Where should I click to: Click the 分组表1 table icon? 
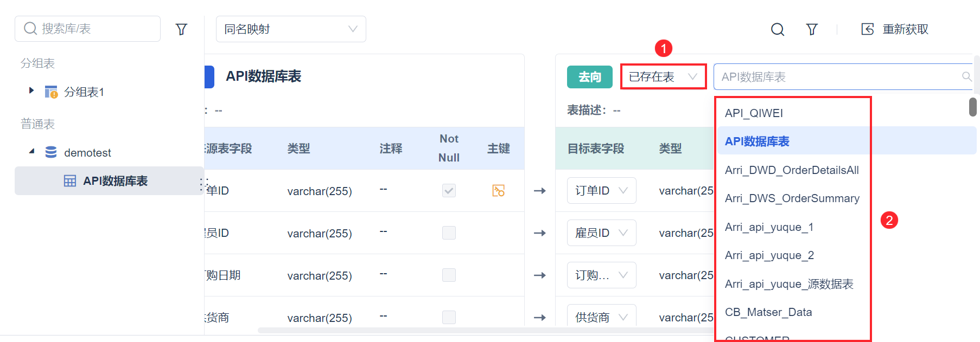[51, 92]
